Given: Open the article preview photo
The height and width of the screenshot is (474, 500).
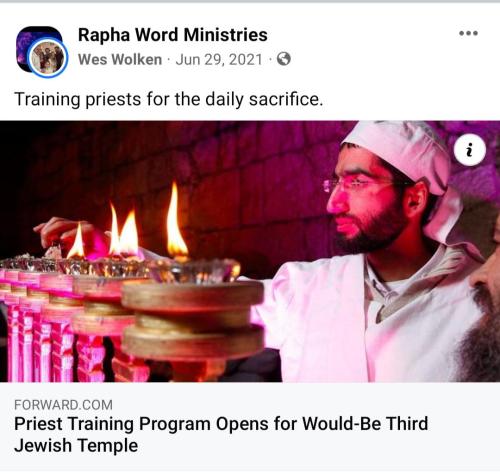Looking at the screenshot, I should (250, 251).
